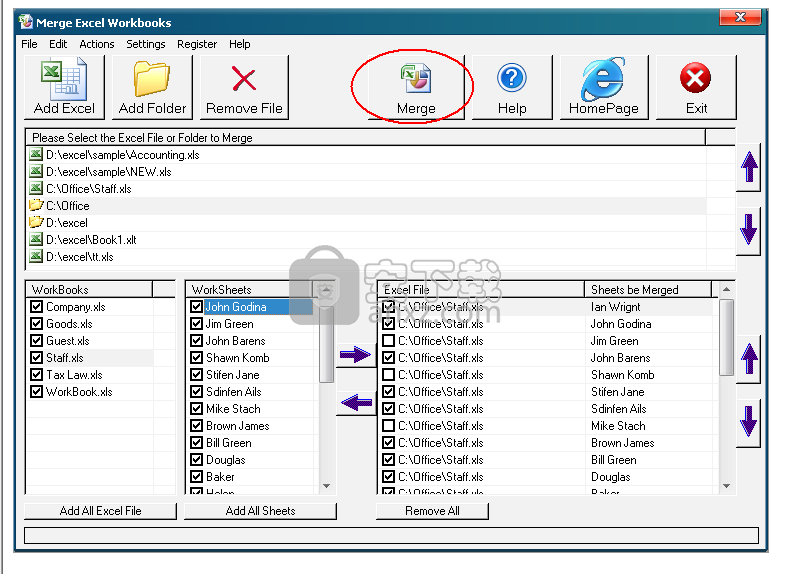Move merged sheet up with arrow

(749, 359)
